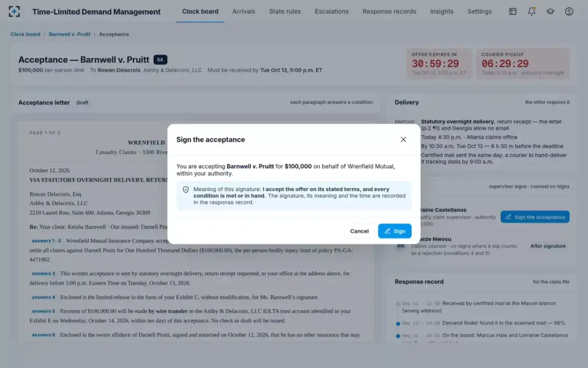The image size is (588, 368).
Task: Click the Delivery panel heading
Action: point(407,103)
